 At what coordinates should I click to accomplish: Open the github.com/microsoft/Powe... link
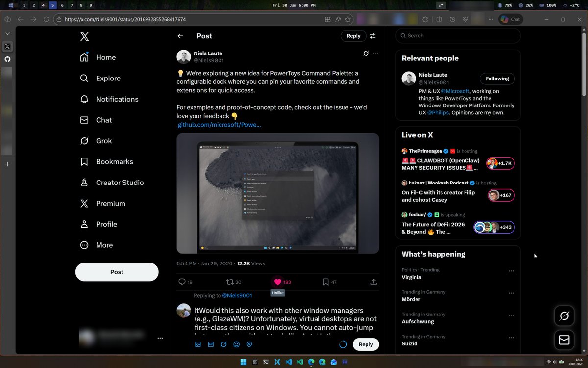(219, 125)
